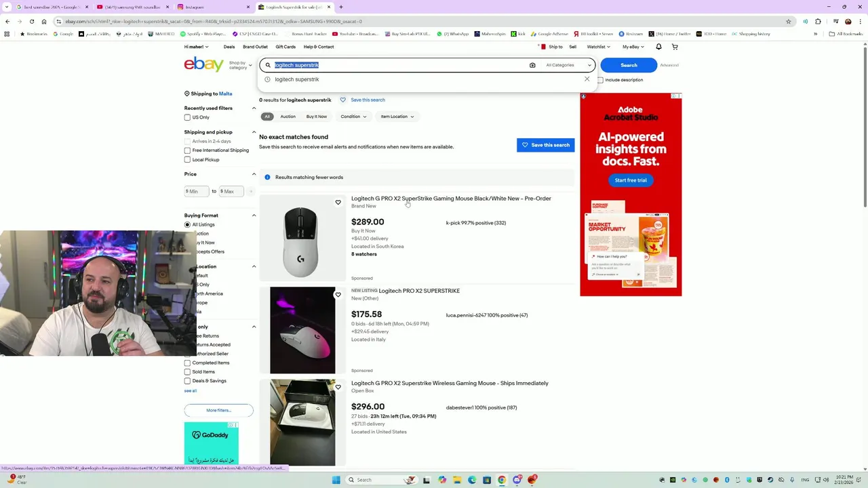Select the All listings filter tab
Image resolution: width=868 pixels, height=488 pixels.
tap(267, 117)
